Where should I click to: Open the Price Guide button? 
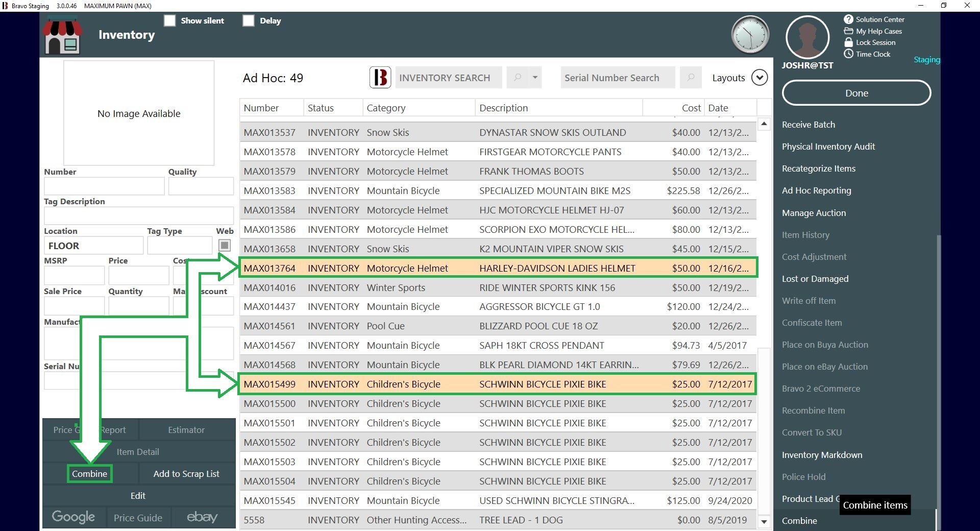click(x=138, y=518)
